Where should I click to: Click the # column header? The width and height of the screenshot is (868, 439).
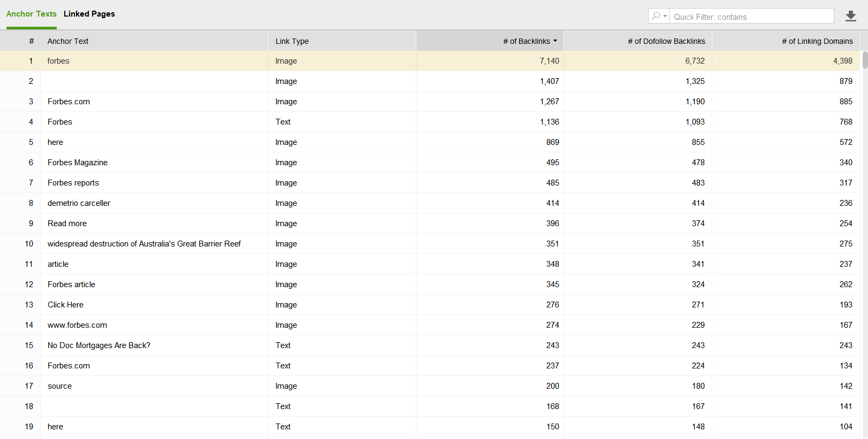pyautogui.click(x=31, y=41)
